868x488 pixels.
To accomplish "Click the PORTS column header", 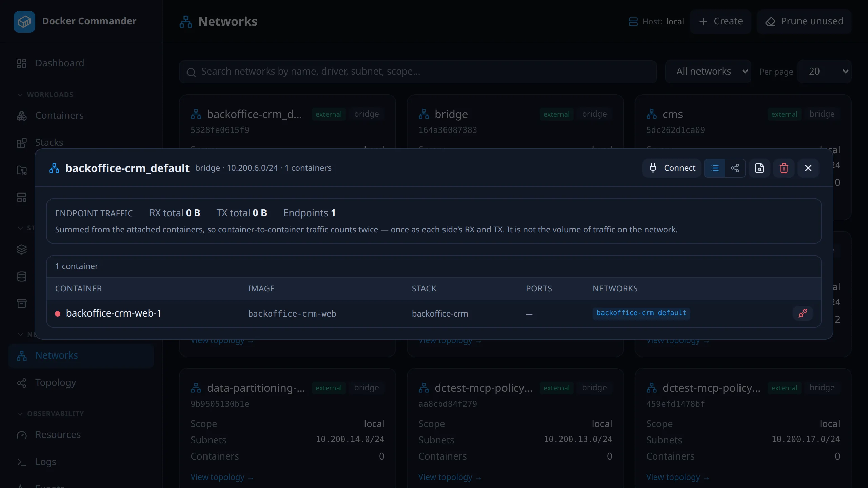I will (x=539, y=289).
